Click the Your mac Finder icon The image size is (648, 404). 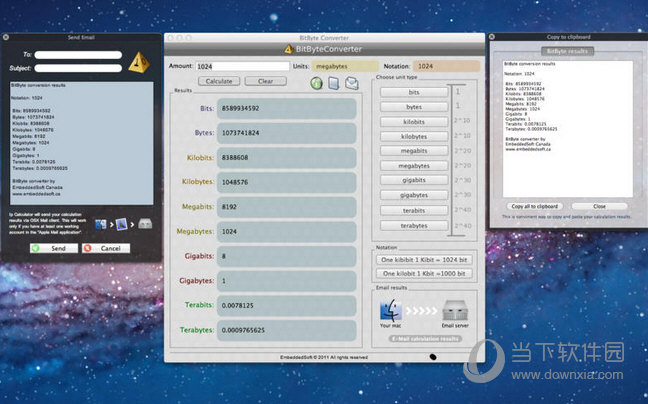tap(390, 311)
